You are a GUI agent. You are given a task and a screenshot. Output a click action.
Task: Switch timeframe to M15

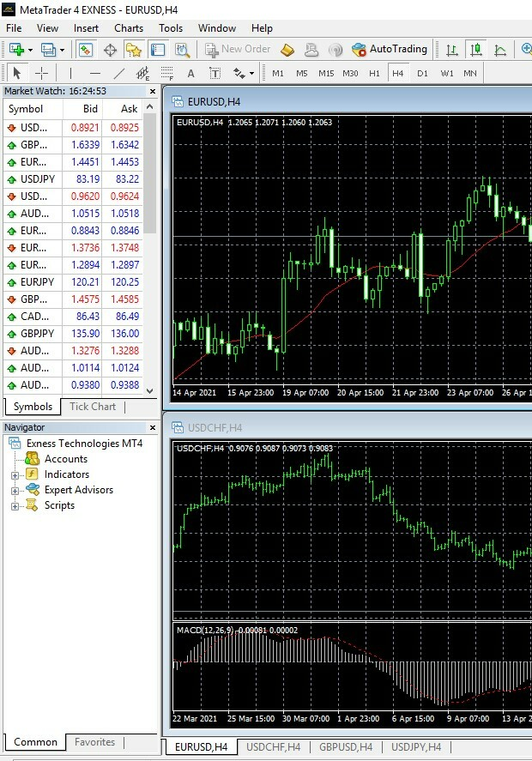click(326, 73)
